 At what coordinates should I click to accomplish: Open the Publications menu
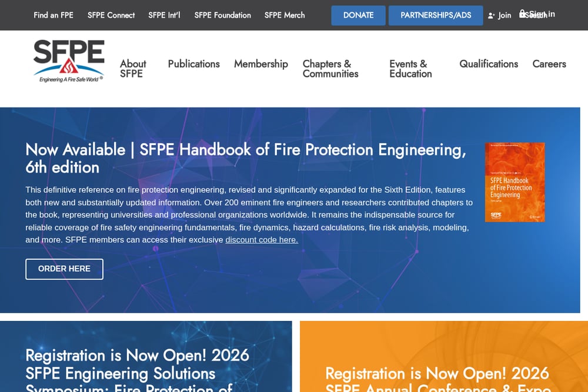coord(193,63)
